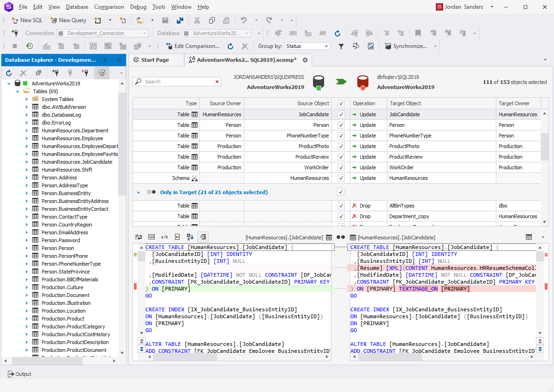
Task: Click the filter icon next to Group by
Action: pyautogui.click(x=341, y=46)
